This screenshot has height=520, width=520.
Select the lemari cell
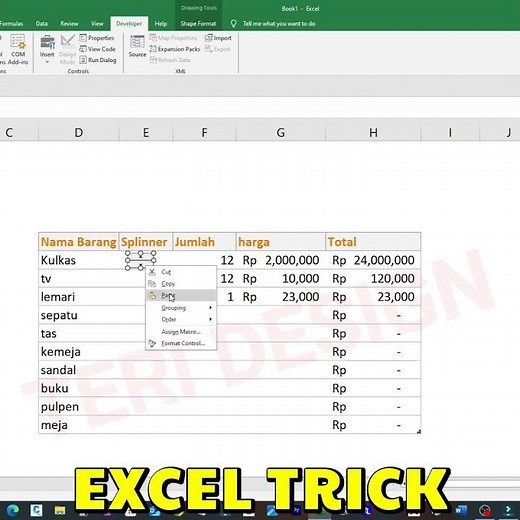tap(79, 297)
